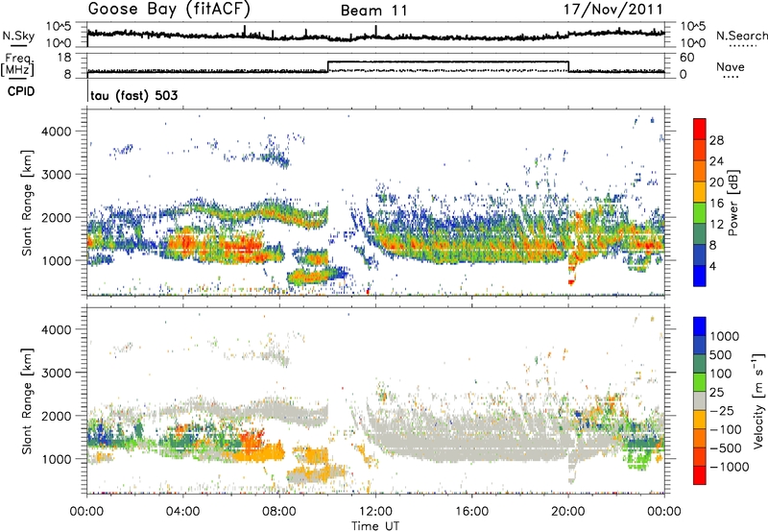
Task: Pick orange Velocity segment between -100 and -500
Action: pos(700,438)
